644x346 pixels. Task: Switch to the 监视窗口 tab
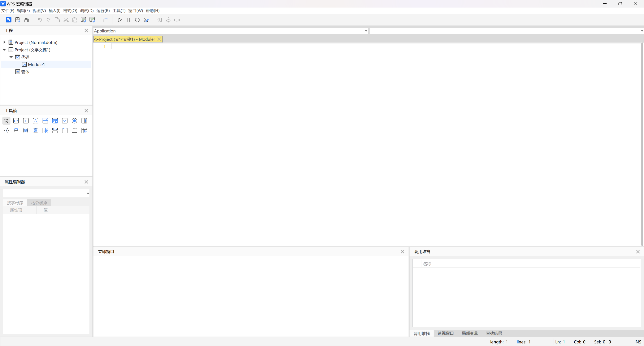click(x=445, y=333)
